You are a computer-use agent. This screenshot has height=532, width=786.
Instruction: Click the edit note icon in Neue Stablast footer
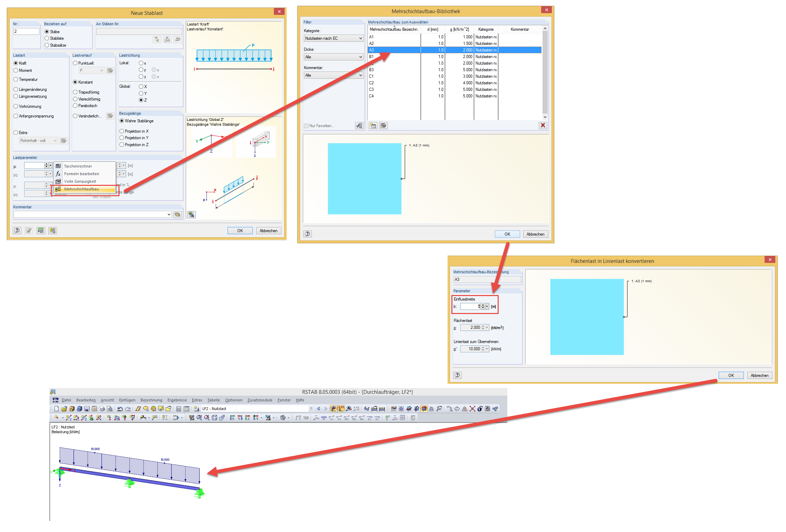pyautogui.click(x=29, y=230)
